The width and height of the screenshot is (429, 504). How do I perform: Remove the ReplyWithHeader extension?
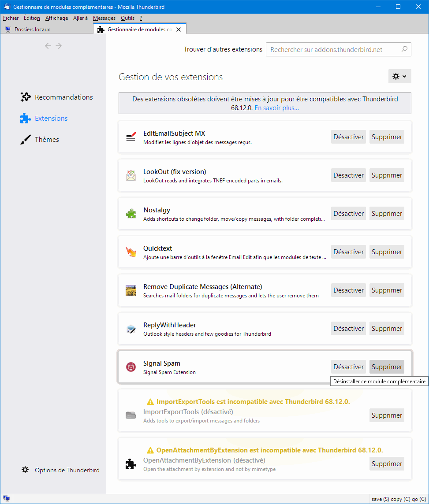(x=387, y=329)
